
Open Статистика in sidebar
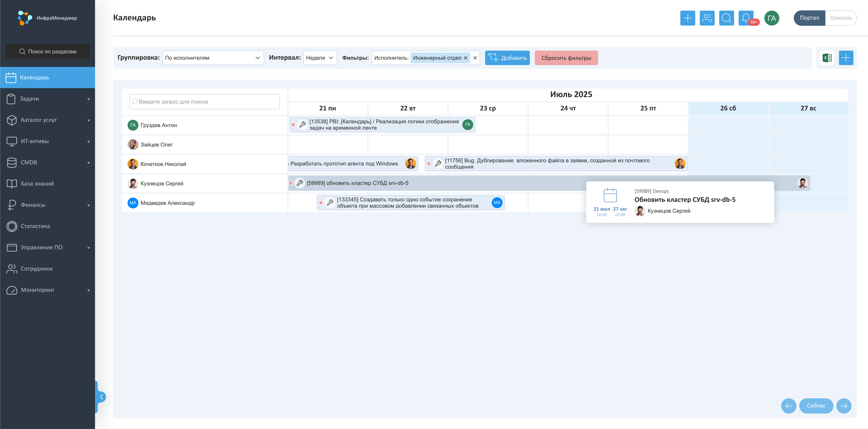35,226
